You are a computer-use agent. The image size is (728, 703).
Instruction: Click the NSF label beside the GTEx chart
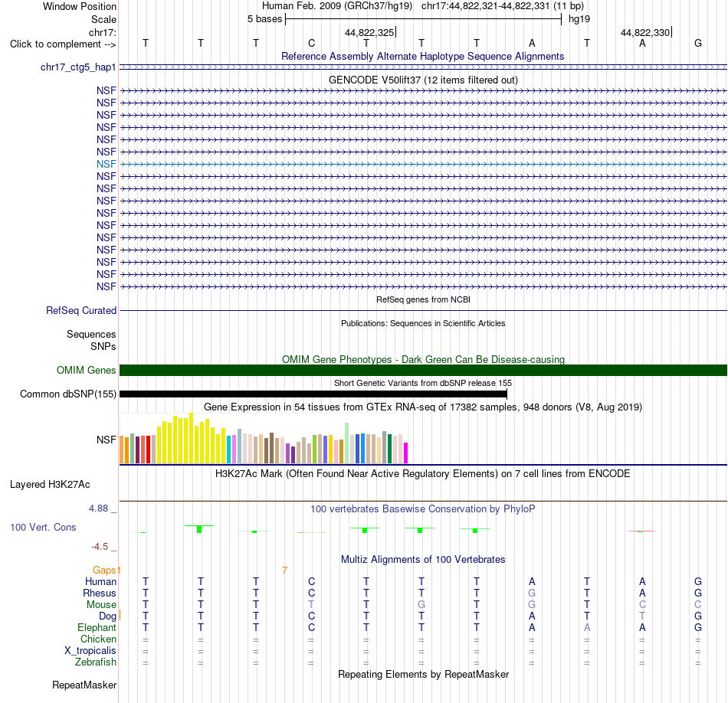tap(107, 440)
